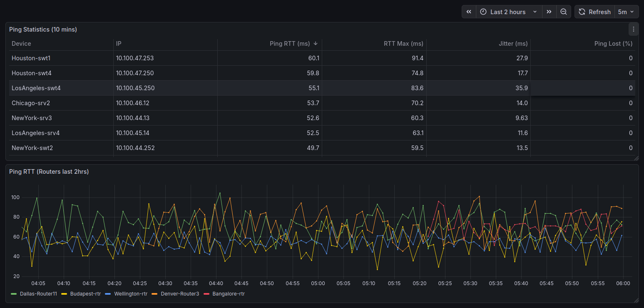Click the Refresh dashboard button
Image resolution: width=644 pixels, height=308 pixels.
click(x=594, y=12)
